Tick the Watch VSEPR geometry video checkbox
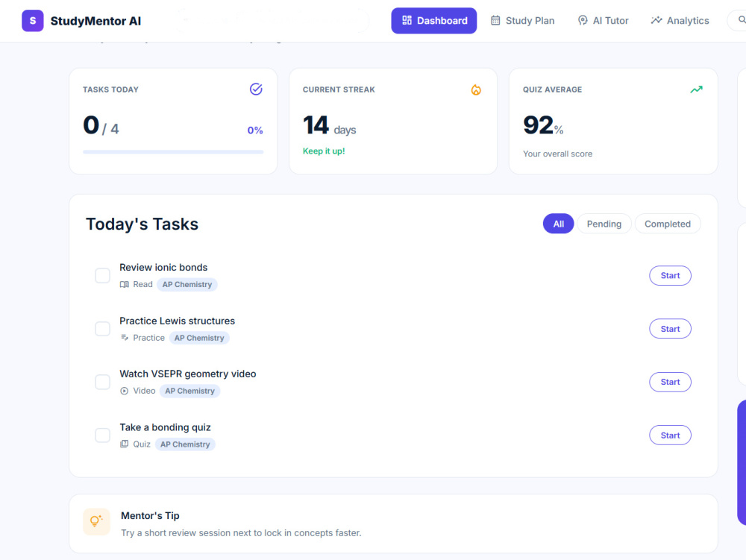 point(102,382)
